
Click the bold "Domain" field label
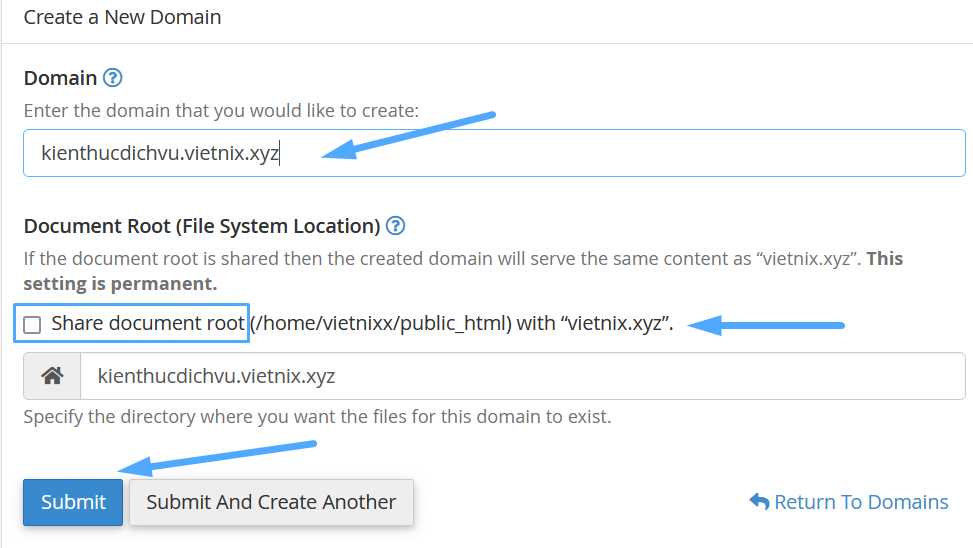[x=60, y=78]
